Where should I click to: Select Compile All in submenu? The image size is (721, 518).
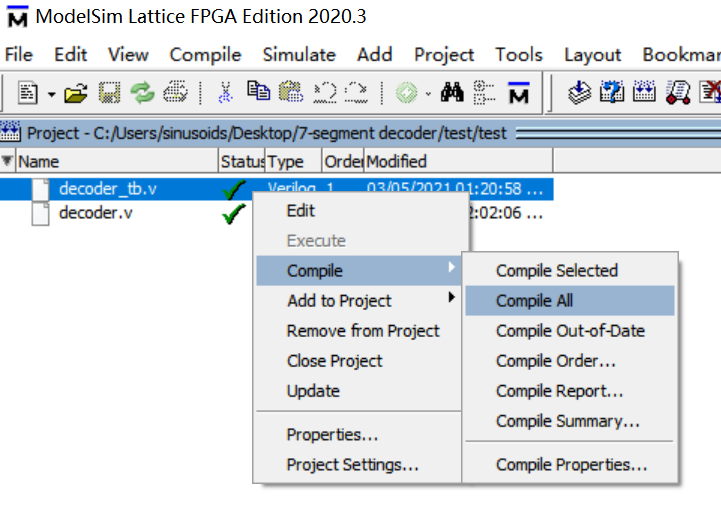(570, 301)
